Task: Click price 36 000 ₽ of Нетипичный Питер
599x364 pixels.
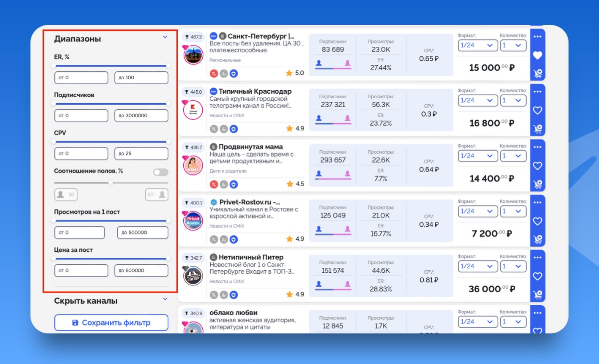Action: 492,289
